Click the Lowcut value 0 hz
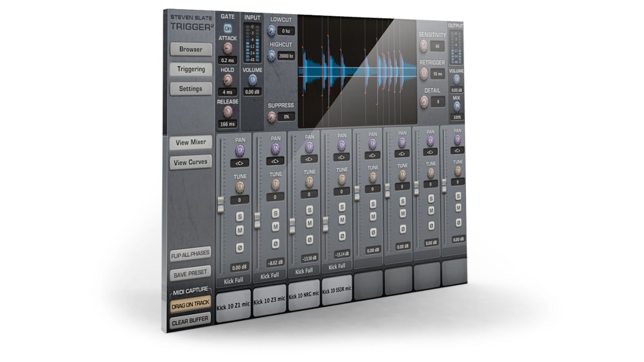 coord(286,31)
